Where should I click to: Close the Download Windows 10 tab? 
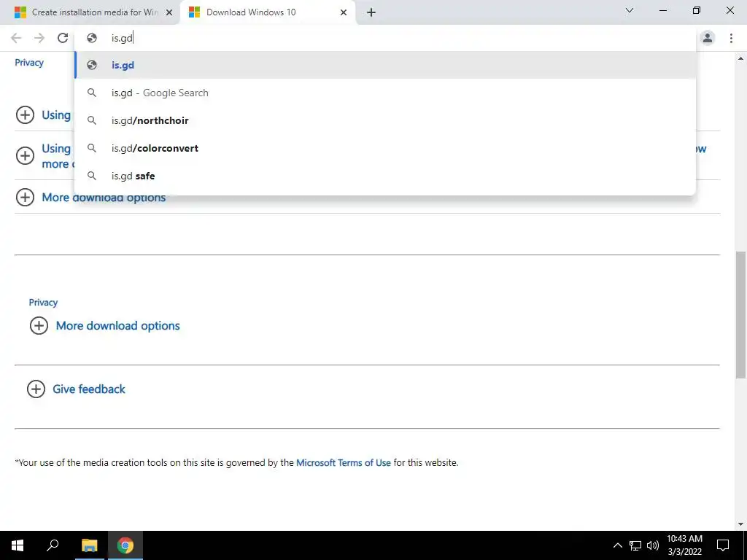(344, 12)
